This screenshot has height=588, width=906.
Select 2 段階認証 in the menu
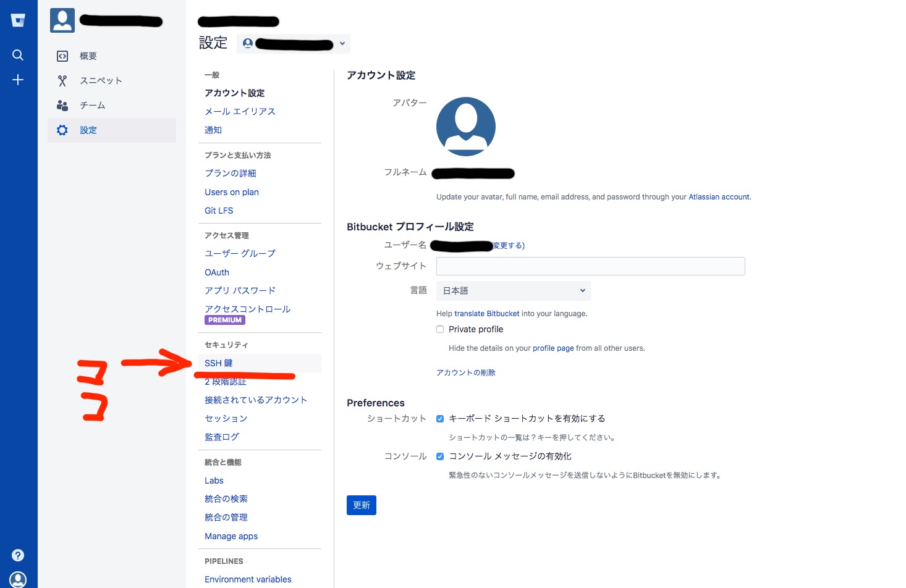pos(225,381)
